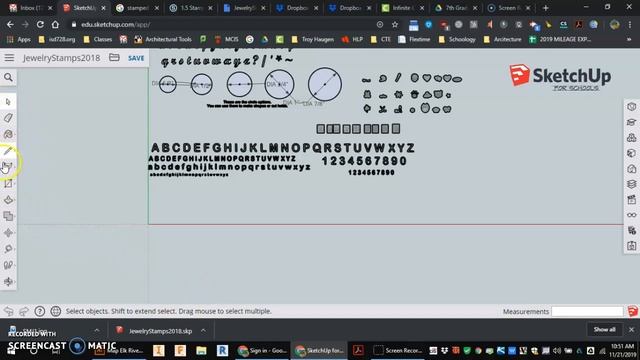Open the Components panel
This screenshot has width=640, height=360.
(631, 138)
